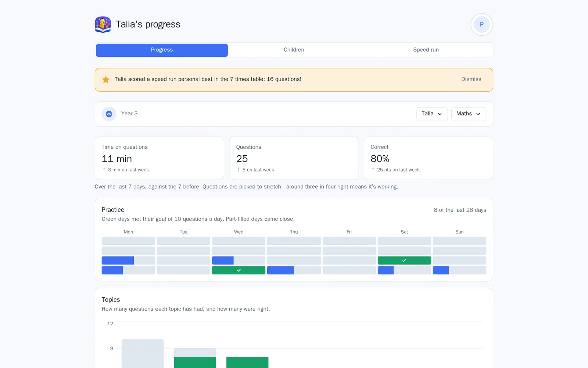Viewport: 588px width, 368px height.
Task: Open the profile avatar labeled P
Action: 481,24
